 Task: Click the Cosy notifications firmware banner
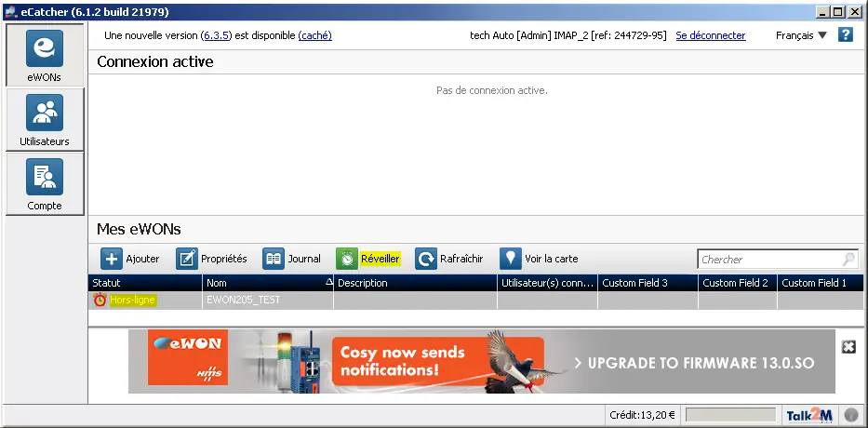pyautogui.click(x=482, y=361)
